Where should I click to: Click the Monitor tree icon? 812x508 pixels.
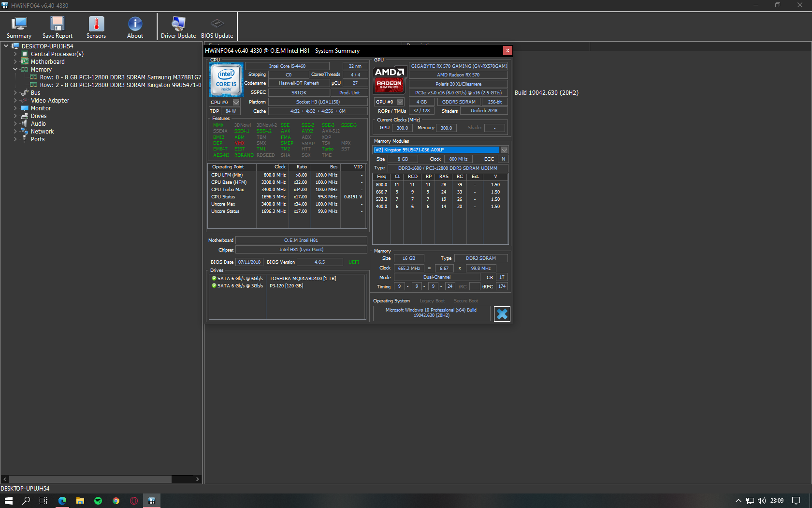[x=25, y=108]
